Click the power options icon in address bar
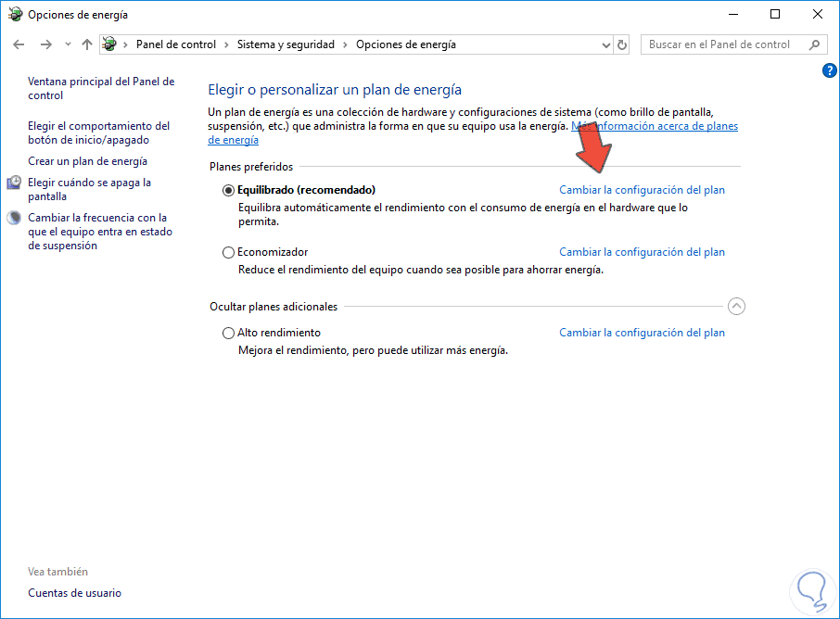The height and width of the screenshot is (619, 840). click(109, 44)
